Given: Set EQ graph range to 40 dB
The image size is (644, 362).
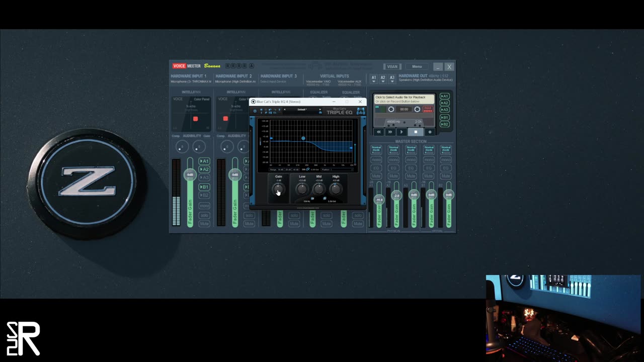Looking at the screenshot, I should [x=296, y=169].
